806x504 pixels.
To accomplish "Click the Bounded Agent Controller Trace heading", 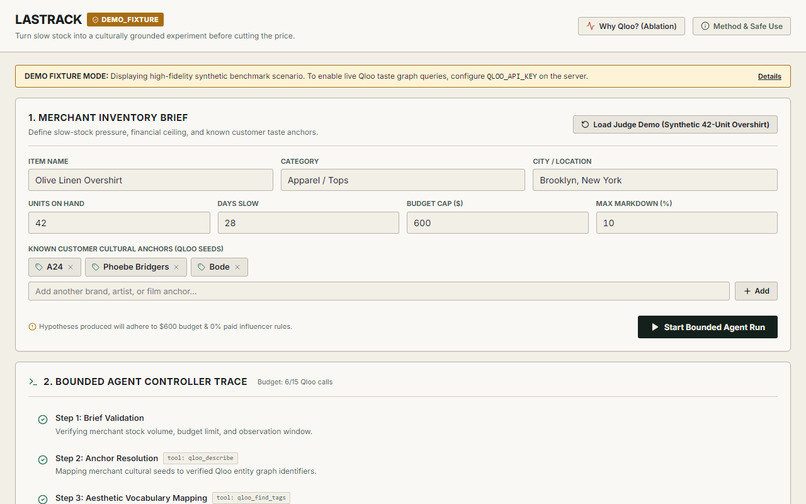I will coord(145,382).
